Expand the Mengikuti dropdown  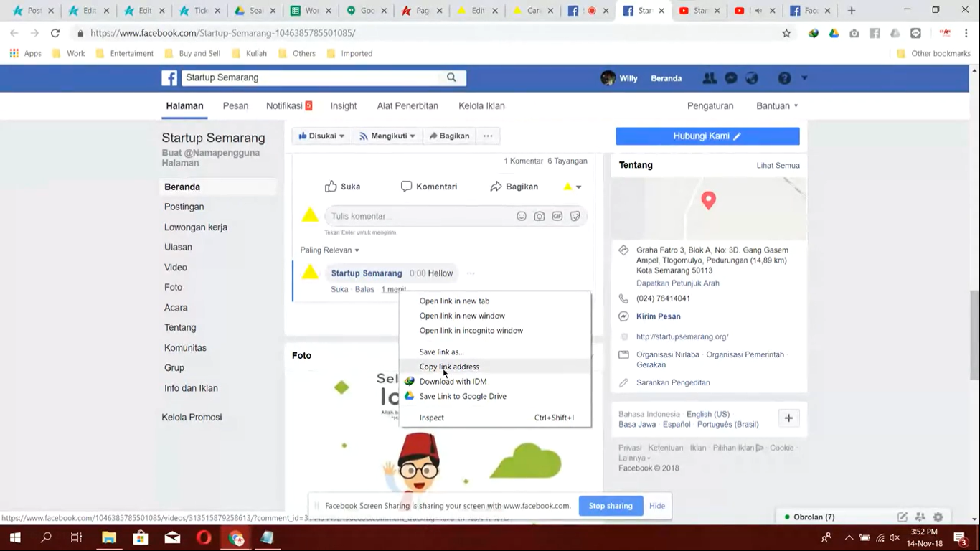coord(387,136)
